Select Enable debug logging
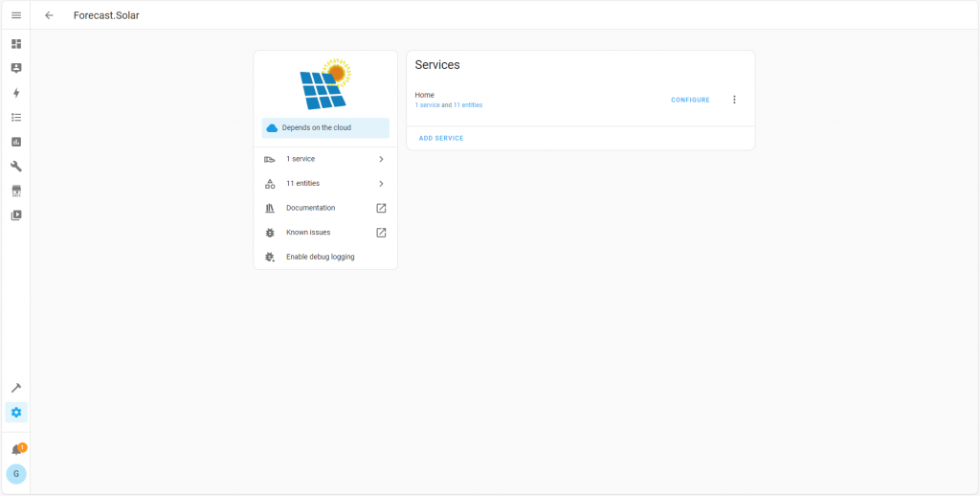This screenshot has width=980, height=496. point(325,257)
